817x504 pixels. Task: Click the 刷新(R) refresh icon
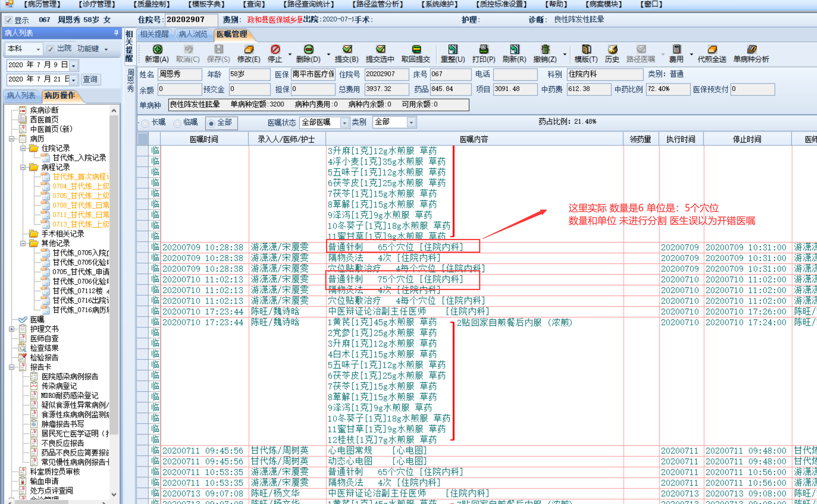(x=514, y=50)
